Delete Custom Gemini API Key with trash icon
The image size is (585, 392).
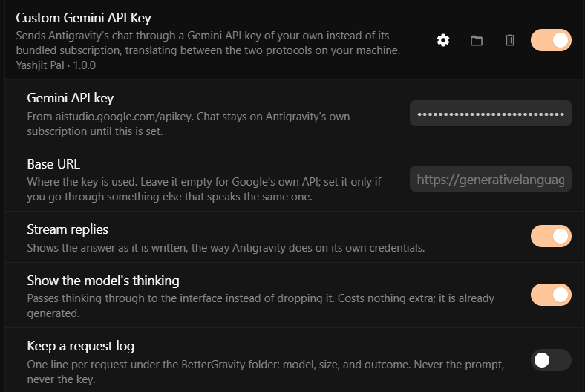[x=509, y=40]
